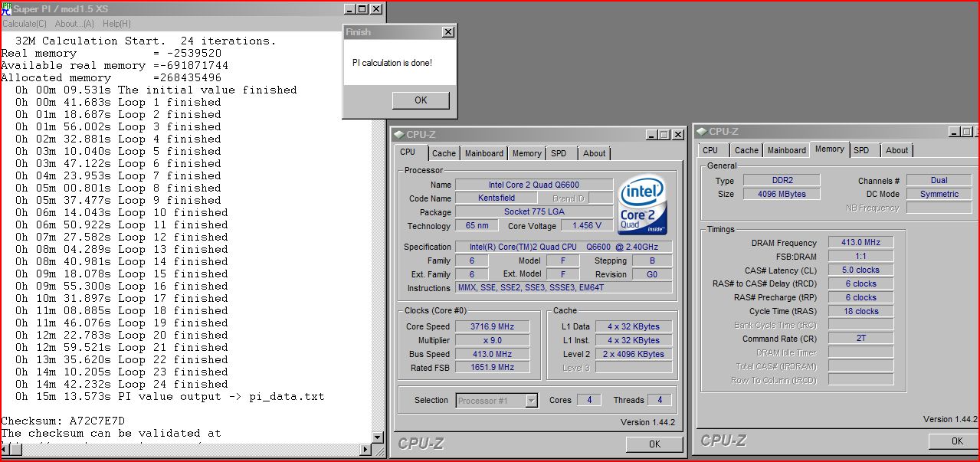This screenshot has height=462, width=980.
Task: Click the memory Type field DDR2
Action: click(782, 181)
